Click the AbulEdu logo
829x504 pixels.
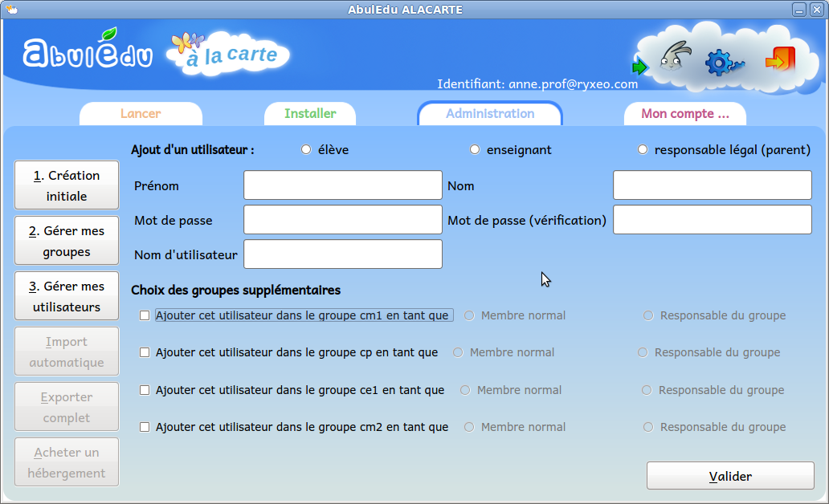[x=88, y=51]
